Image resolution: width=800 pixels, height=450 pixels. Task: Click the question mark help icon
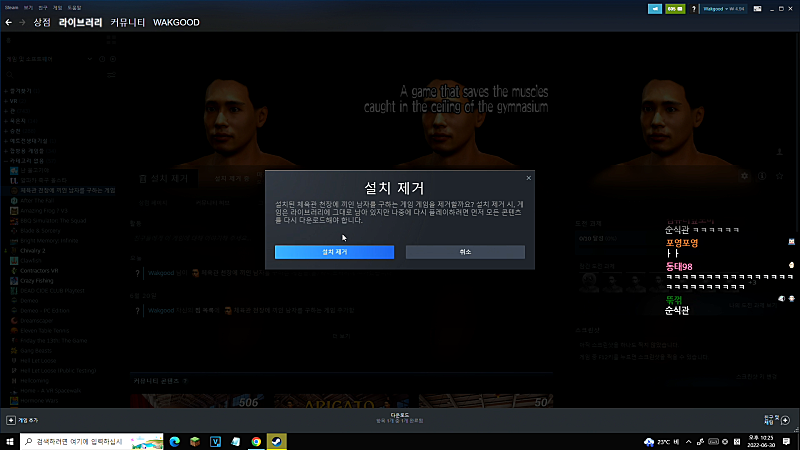[x=693, y=9]
